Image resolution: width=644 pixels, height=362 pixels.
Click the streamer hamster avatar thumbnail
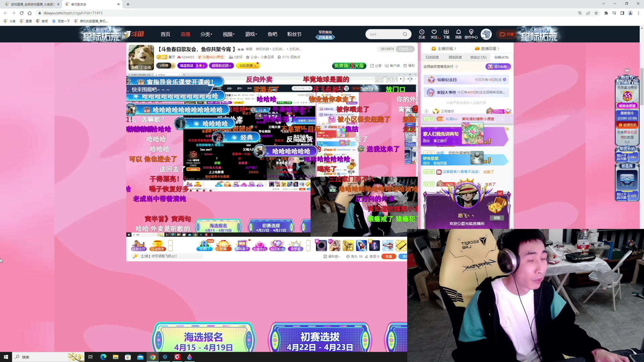(141, 57)
